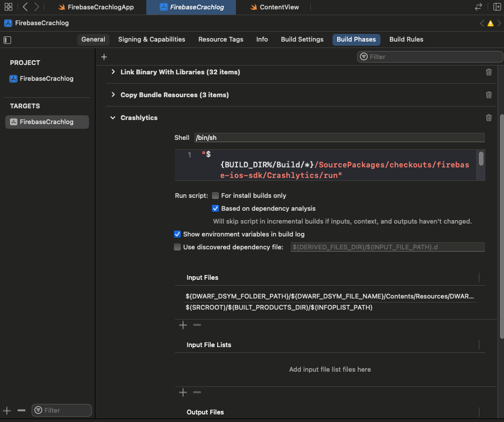The width and height of the screenshot is (504, 422).
Task: Click the Input Files header
Action: point(203,277)
